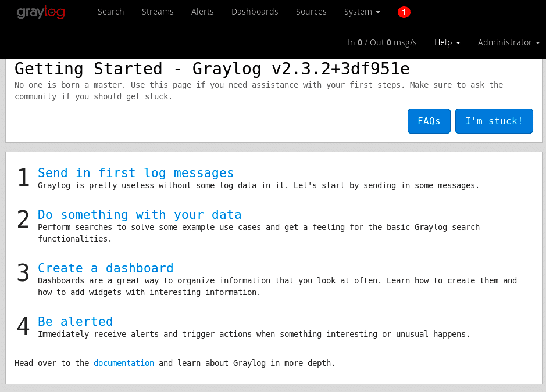This screenshot has width=546, height=392.
Task: Expand the Administrator user menu
Action: click(508, 42)
